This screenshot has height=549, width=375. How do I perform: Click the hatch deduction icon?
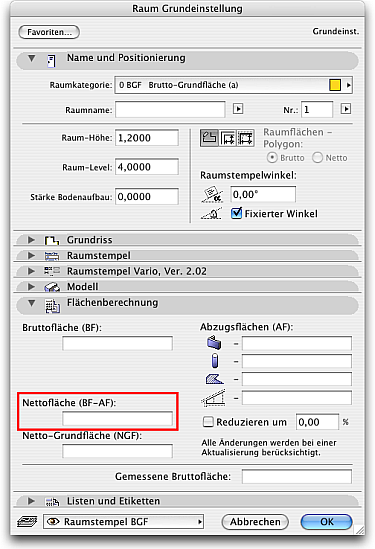(214, 379)
